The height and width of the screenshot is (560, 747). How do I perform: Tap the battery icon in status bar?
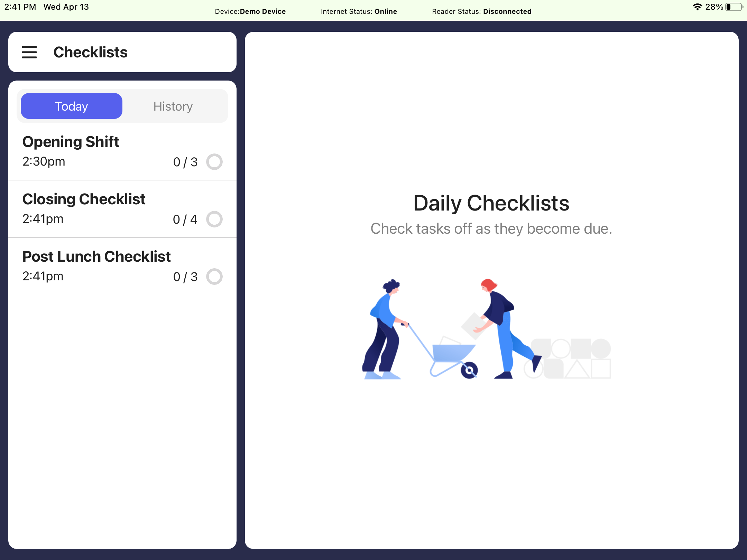(x=734, y=7)
